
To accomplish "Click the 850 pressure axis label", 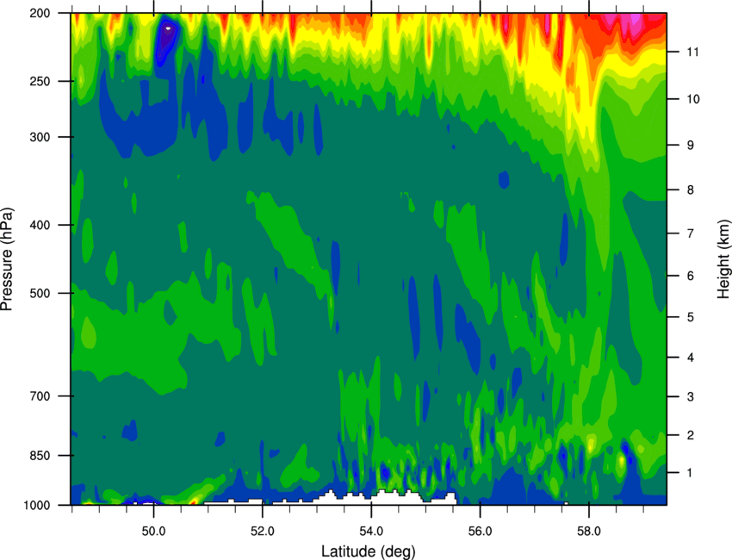I will click(40, 456).
